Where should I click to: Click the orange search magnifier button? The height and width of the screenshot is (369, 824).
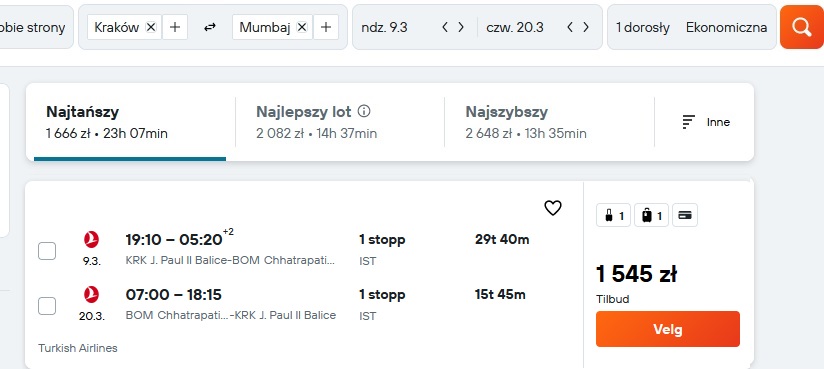[801, 27]
